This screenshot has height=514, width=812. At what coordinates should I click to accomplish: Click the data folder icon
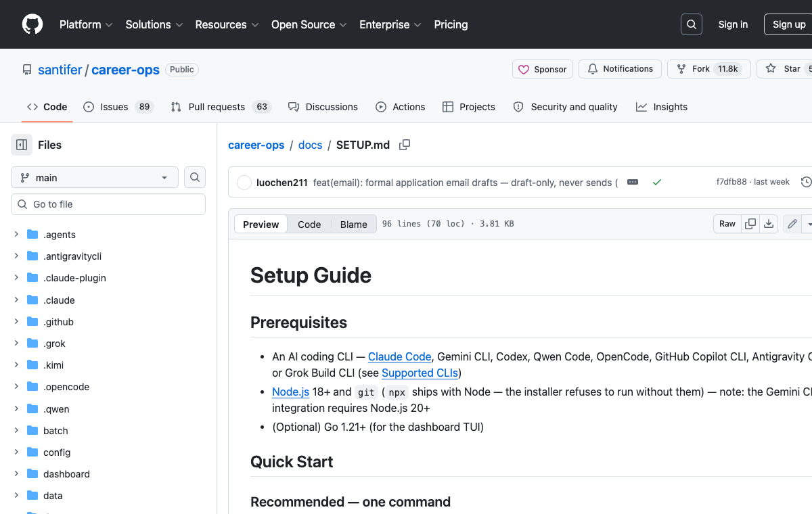pos(32,496)
